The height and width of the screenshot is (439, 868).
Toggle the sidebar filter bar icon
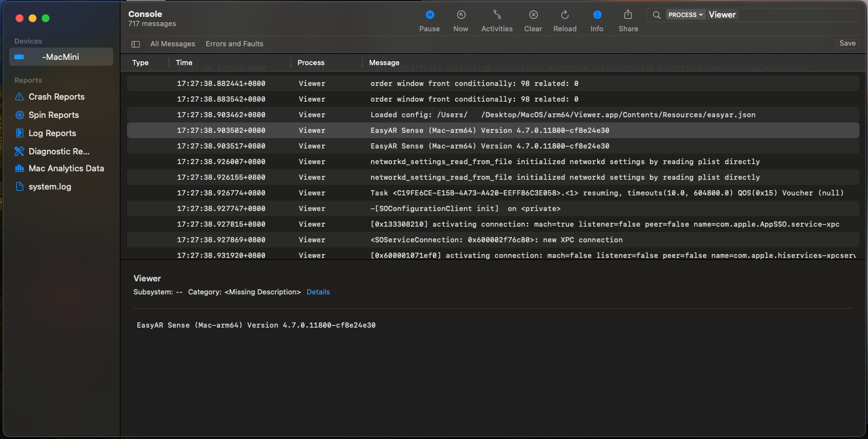[x=135, y=44]
